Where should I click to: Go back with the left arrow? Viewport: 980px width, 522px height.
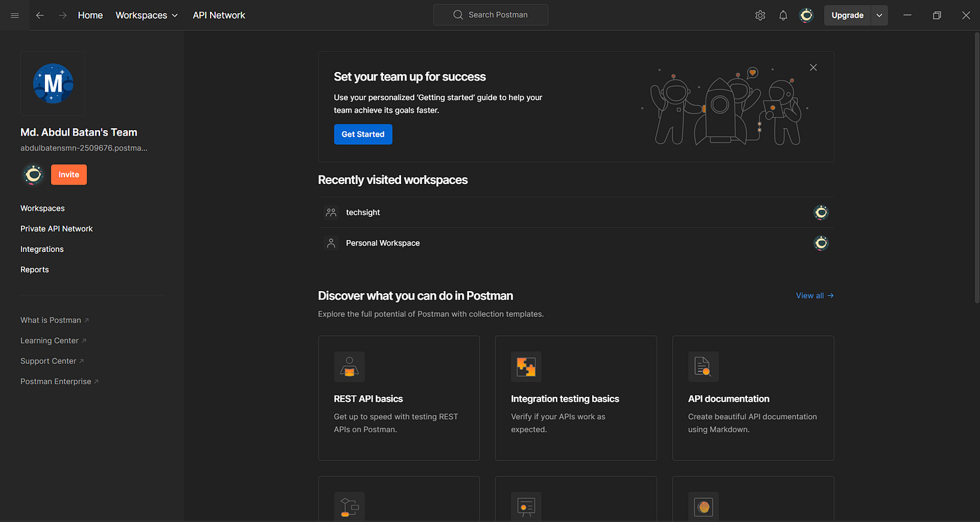pos(40,15)
